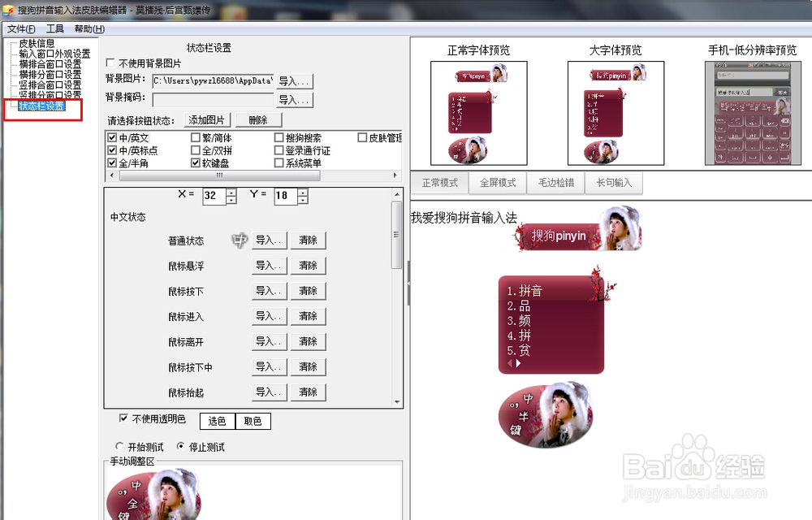Click state list scrollbar down arrow
This screenshot has width=812, height=520.
(397, 402)
